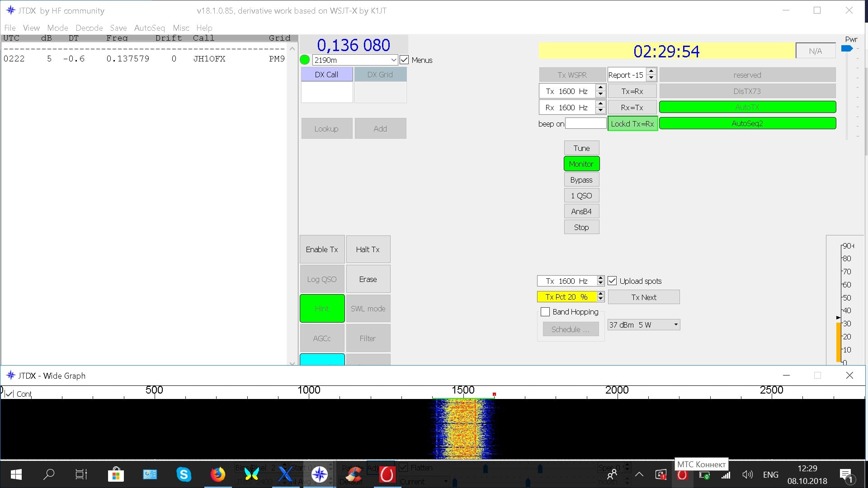
Task: Click the Enable Tx button
Action: (322, 249)
